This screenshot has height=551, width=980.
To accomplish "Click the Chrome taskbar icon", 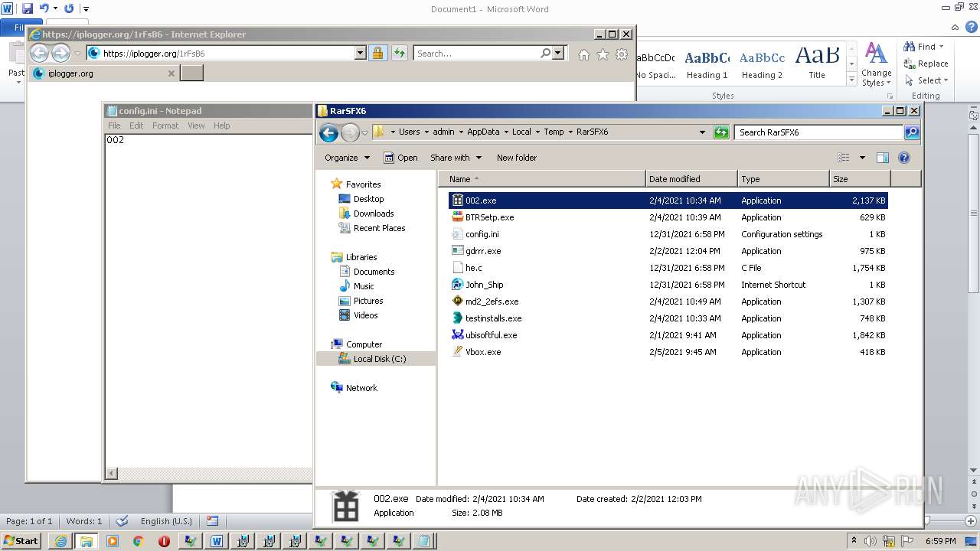I will point(138,541).
